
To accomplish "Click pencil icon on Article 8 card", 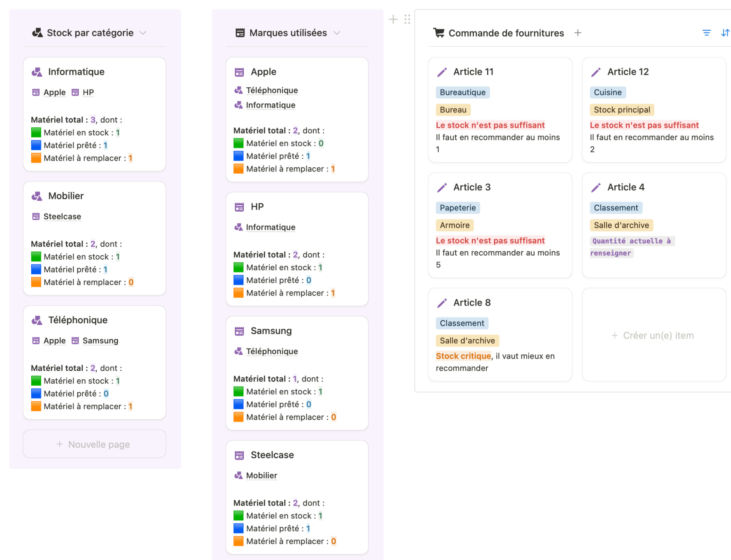I will (442, 303).
